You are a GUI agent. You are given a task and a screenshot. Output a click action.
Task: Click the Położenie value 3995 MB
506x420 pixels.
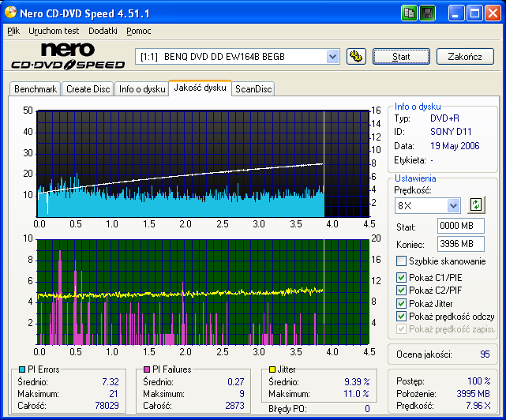pyautogui.click(x=473, y=394)
